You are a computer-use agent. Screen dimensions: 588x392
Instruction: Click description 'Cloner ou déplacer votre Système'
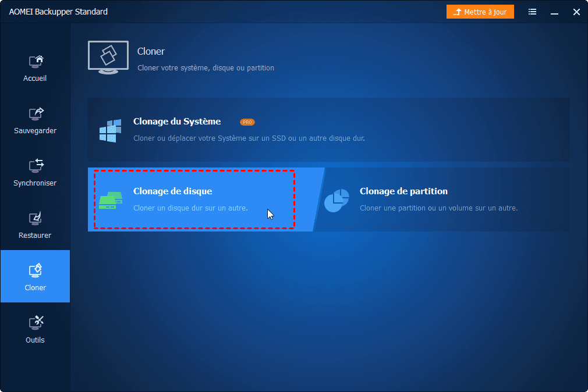point(249,138)
